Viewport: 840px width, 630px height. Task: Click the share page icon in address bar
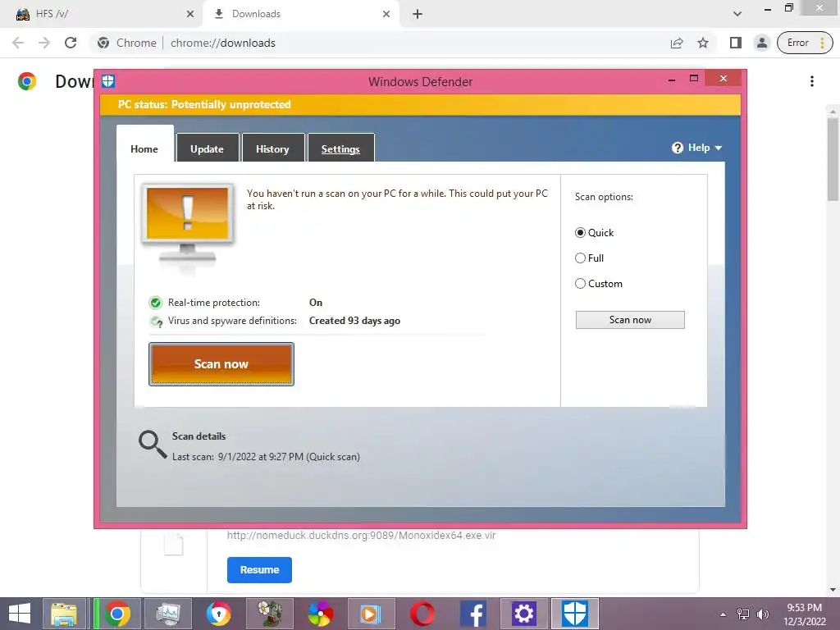point(677,43)
